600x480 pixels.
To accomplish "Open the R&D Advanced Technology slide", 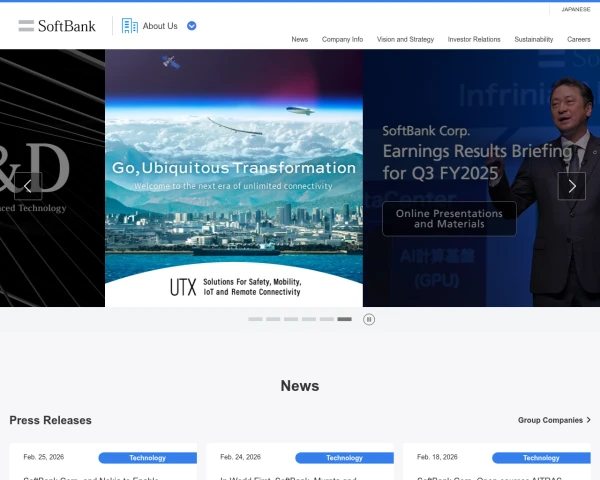I will 52,178.
